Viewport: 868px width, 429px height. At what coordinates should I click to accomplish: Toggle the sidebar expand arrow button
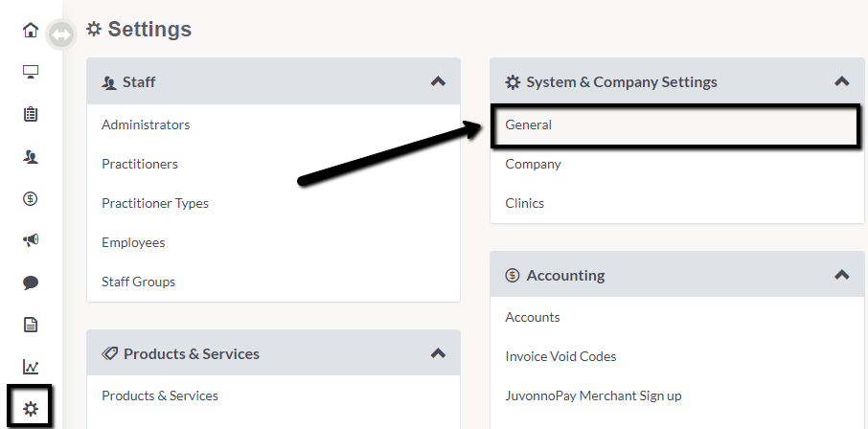pyautogui.click(x=61, y=34)
